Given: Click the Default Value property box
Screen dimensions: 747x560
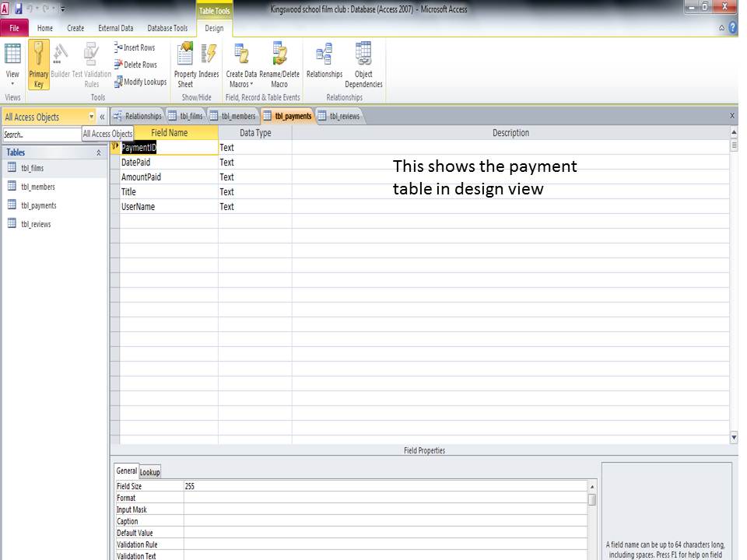Looking at the screenshot, I should (x=385, y=533).
